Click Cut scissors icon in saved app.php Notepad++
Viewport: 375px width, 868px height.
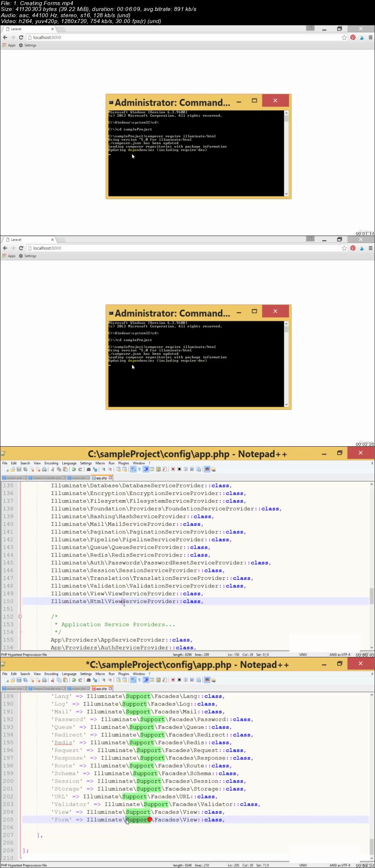pyautogui.click(x=52, y=469)
